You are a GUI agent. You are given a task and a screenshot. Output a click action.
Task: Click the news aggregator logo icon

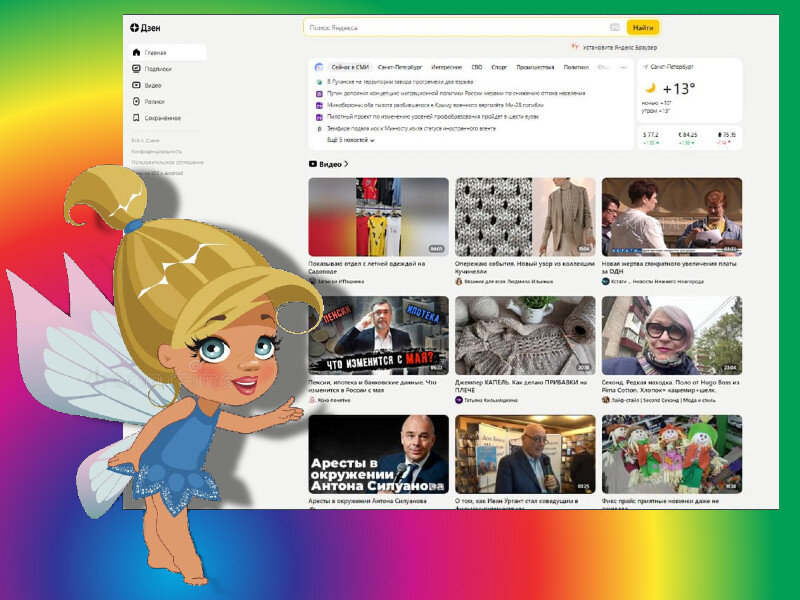click(319, 67)
